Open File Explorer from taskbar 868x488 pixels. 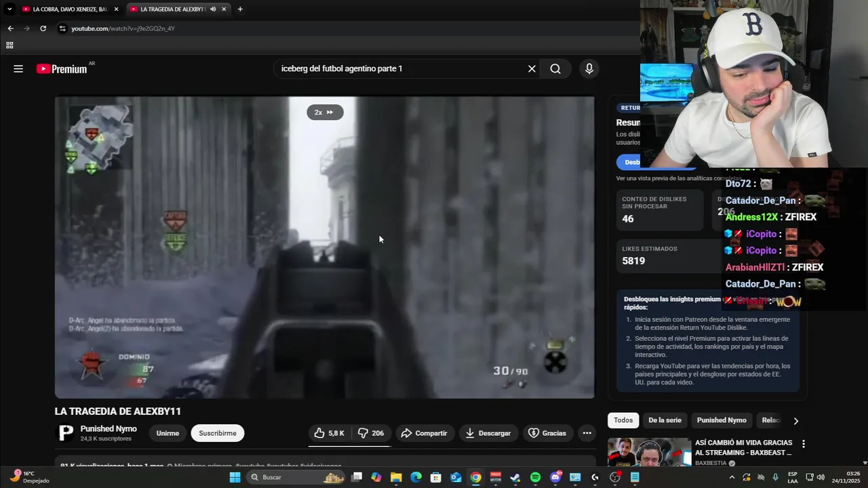click(x=396, y=477)
